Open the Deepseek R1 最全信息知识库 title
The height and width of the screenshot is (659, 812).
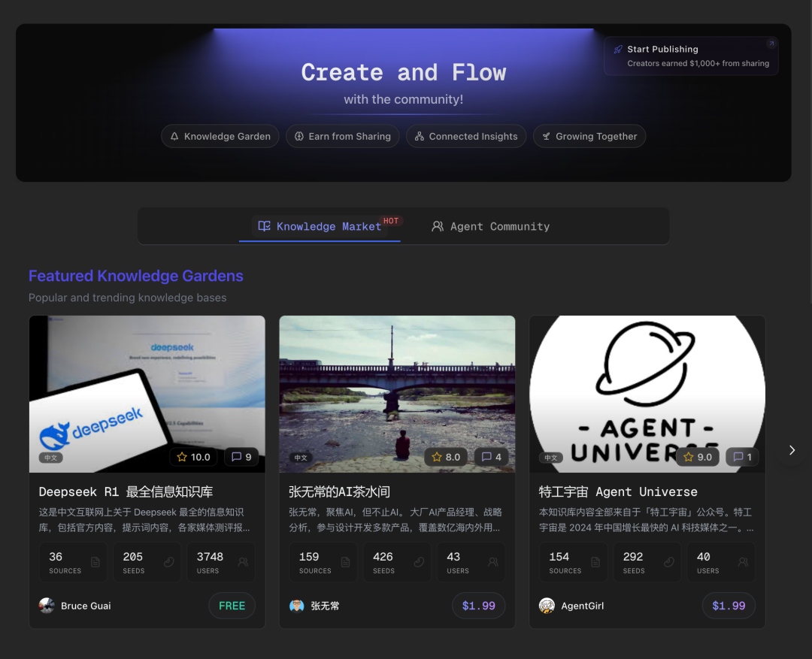pyautogui.click(x=126, y=491)
